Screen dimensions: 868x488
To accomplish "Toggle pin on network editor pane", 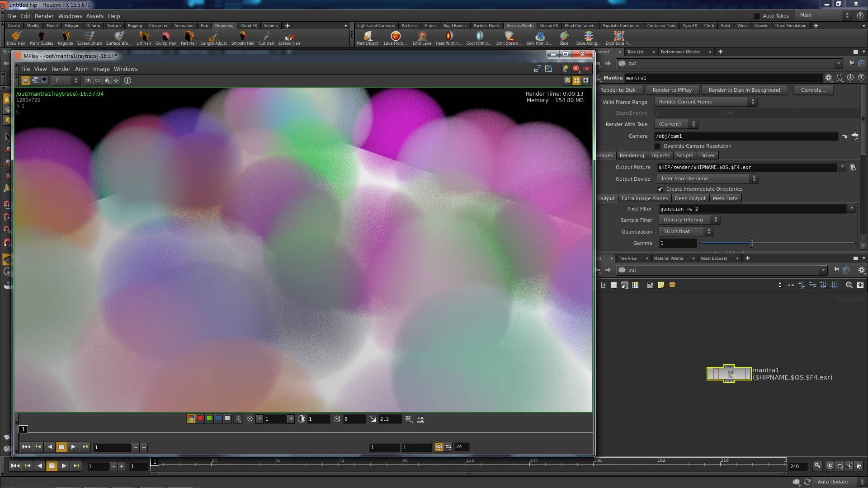I will [x=836, y=270].
